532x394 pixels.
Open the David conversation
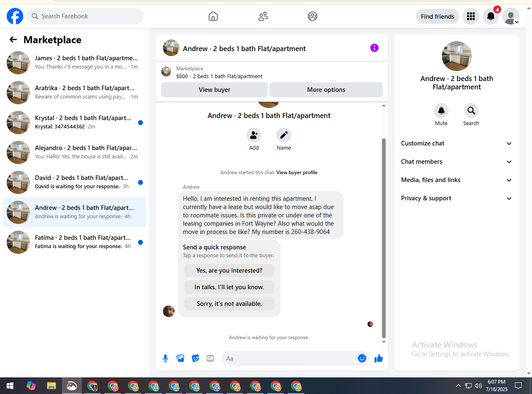(x=75, y=182)
